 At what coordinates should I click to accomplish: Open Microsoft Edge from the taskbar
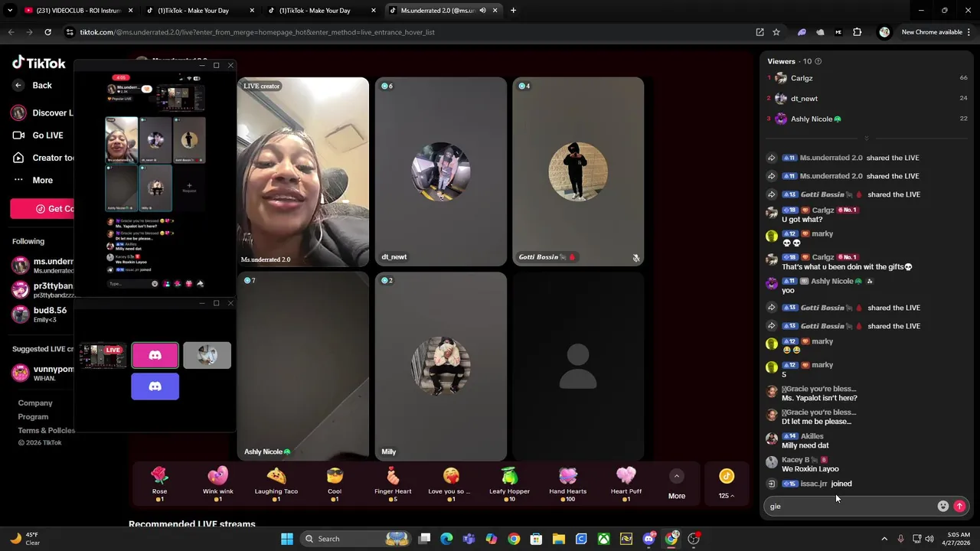pyautogui.click(x=446, y=539)
